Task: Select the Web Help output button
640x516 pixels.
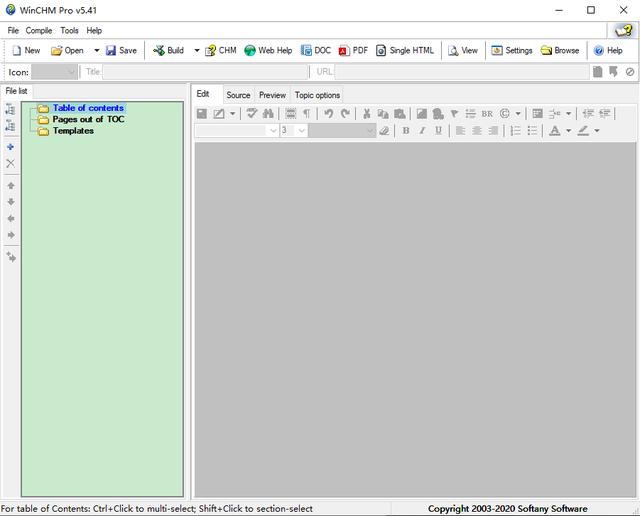Action: pos(268,51)
